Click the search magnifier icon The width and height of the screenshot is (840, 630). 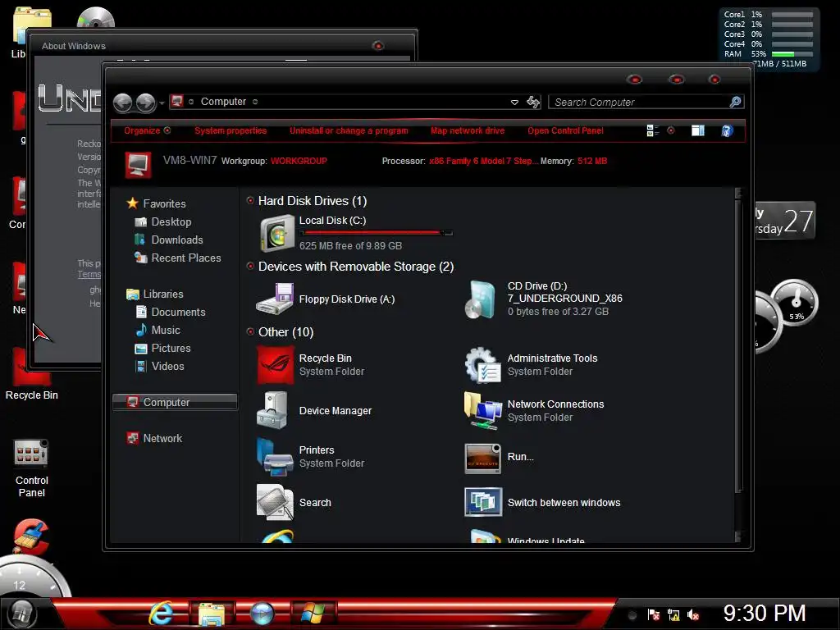click(x=736, y=102)
